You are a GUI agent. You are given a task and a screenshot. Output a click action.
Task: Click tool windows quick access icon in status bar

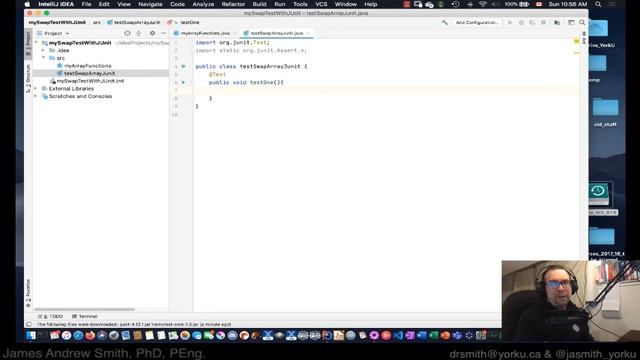(x=29, y=324)
